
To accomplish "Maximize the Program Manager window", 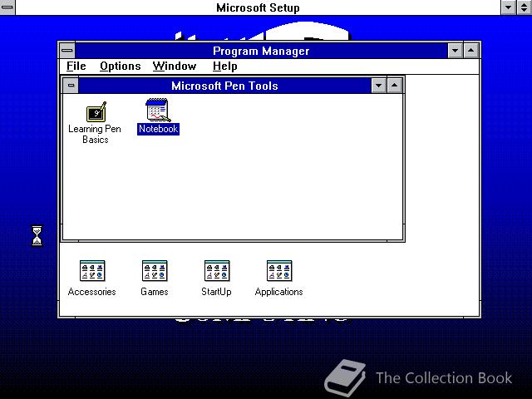I will pyautogui.click(x=471, y=51).
